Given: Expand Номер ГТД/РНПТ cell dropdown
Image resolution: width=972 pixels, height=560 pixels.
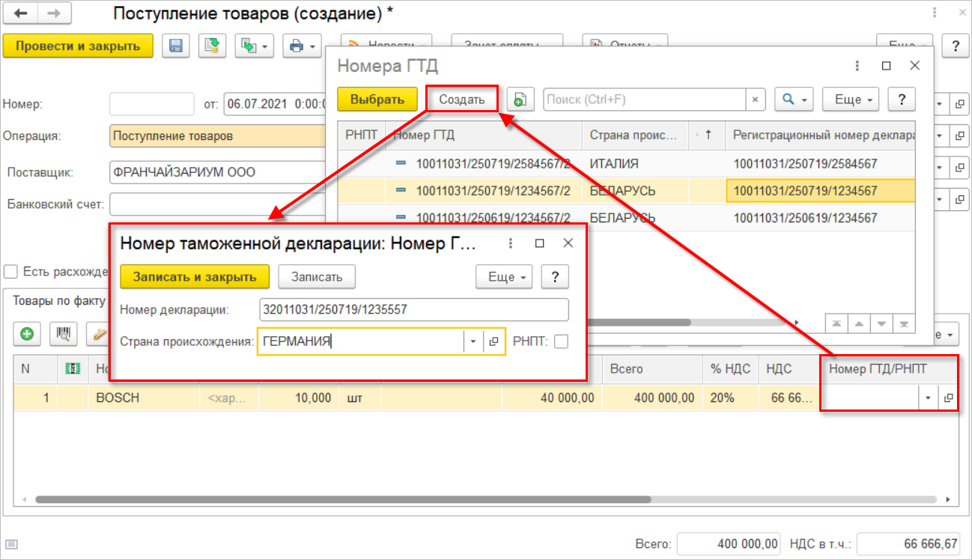Looking at the screenshot, I should coord(929,398).
